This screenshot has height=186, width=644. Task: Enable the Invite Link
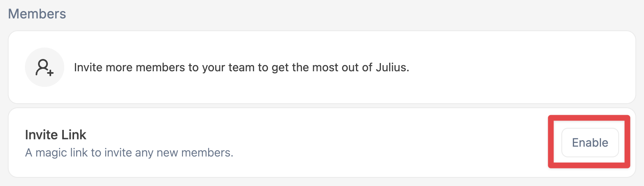[590, 143]
